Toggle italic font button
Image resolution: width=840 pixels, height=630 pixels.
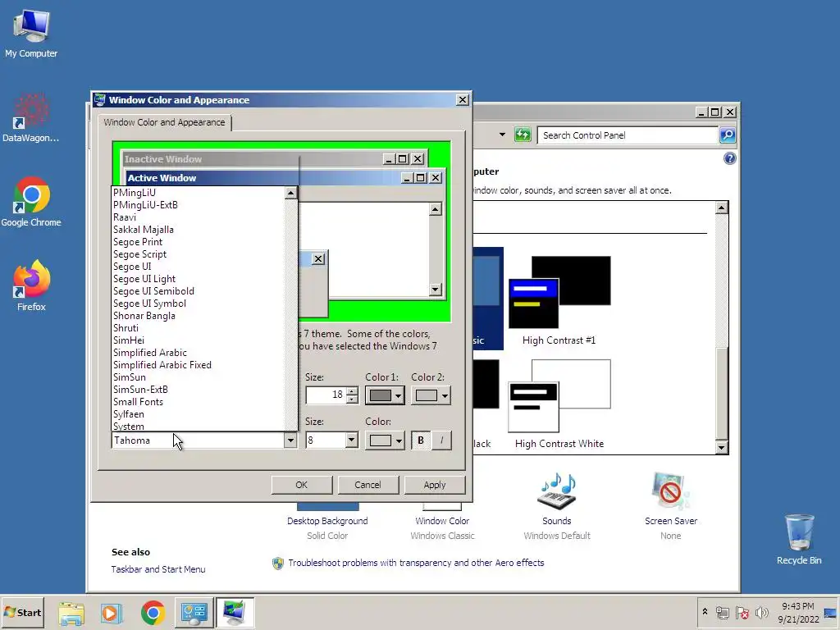[441, 441]
